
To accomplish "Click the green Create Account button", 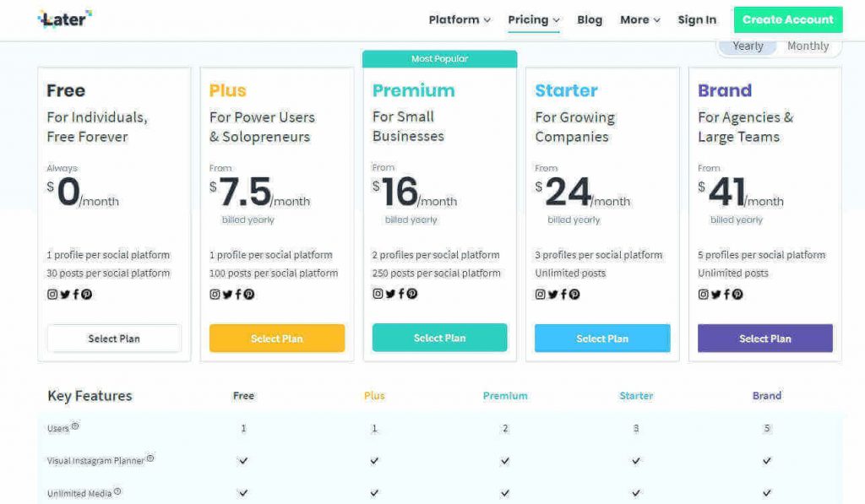I will coord(787,19).
